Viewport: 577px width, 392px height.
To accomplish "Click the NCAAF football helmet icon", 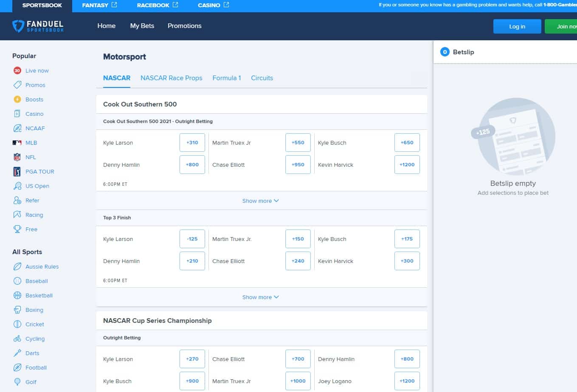I will [17, 128].
